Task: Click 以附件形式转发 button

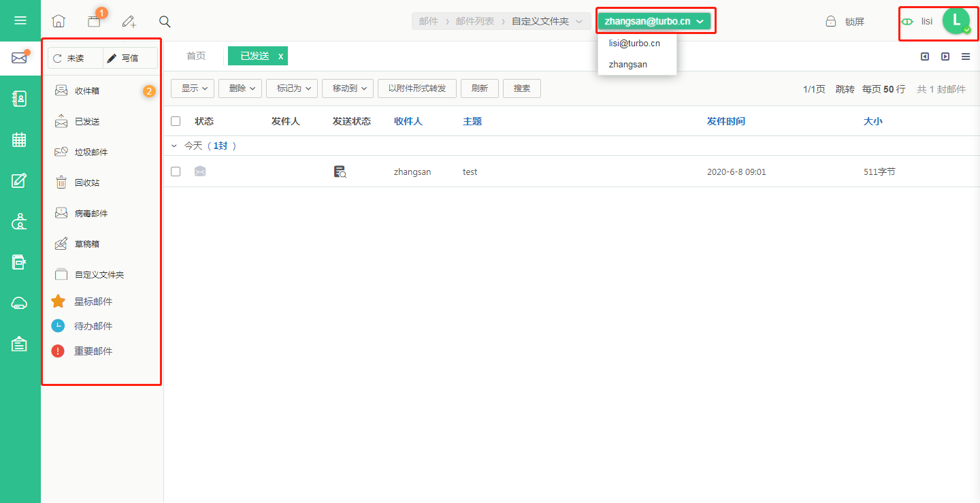Action: pos(417,88)
